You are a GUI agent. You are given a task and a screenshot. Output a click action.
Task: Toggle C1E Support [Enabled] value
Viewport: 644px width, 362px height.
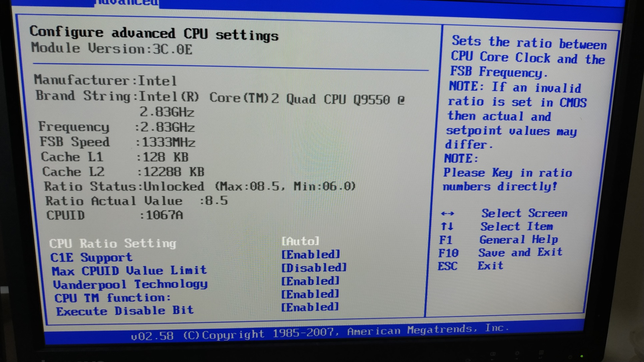310,255
